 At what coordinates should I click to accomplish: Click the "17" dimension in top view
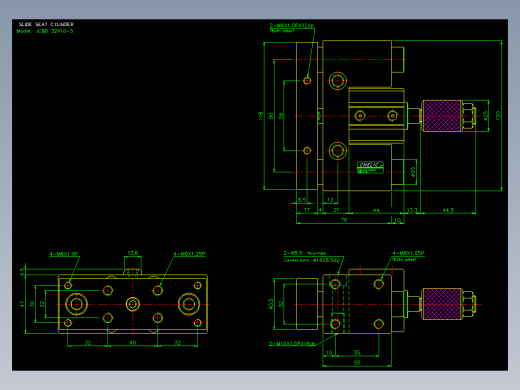coord(307,210)
